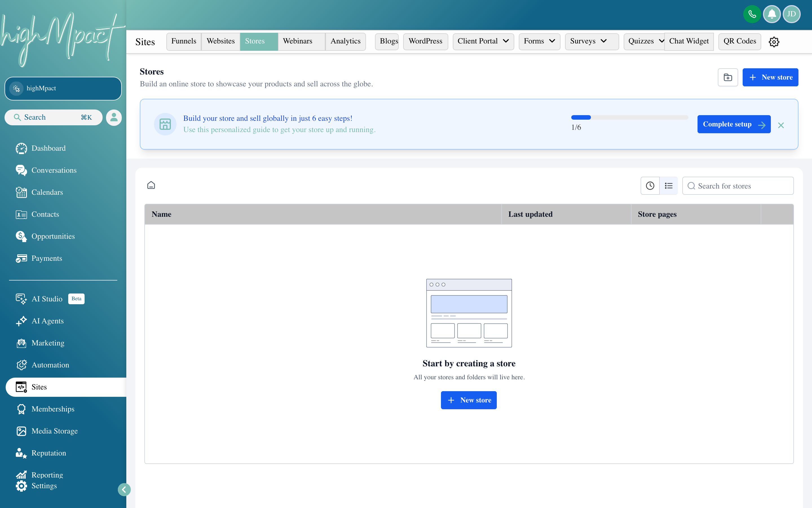Open the Chat Widget tab
Viewport: 812px width, 508px height.
coord(689,41)
